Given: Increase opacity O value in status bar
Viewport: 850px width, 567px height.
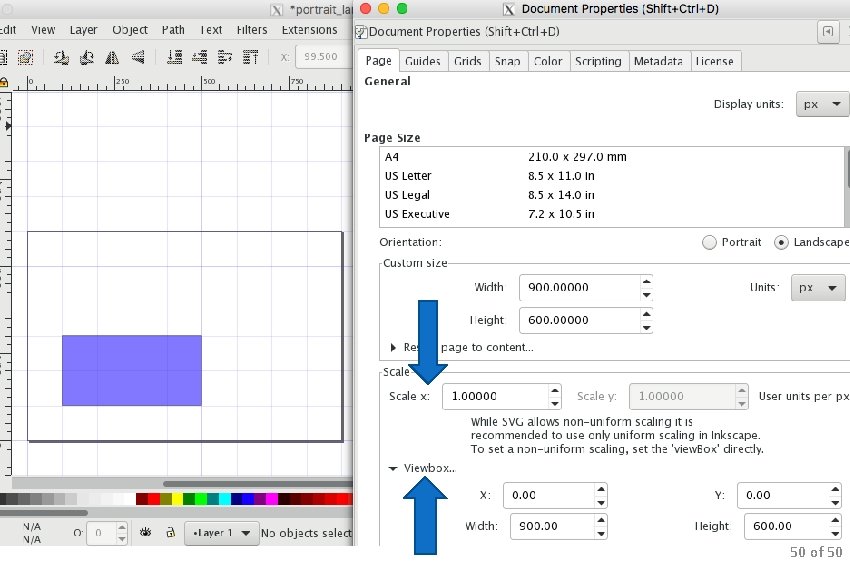Looking at the screenshot, I should click(121, 527).
